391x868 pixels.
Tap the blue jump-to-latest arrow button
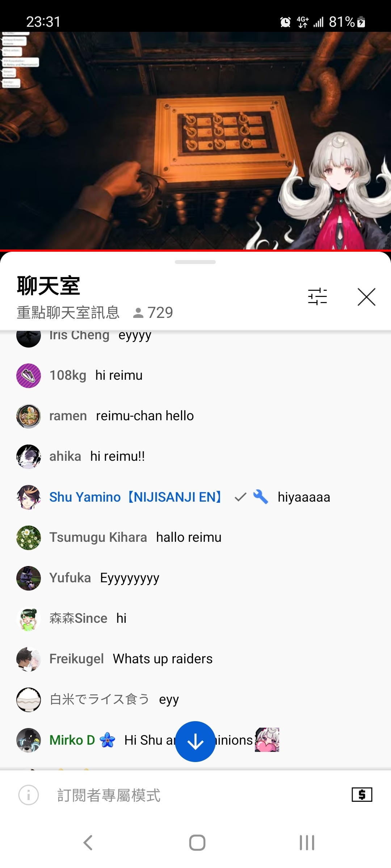click(195, 741)
